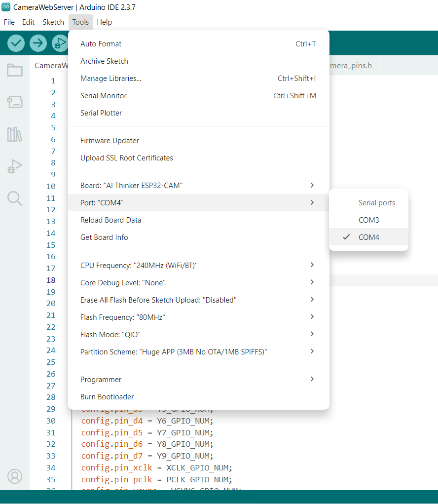Close the open Tools menu
This screenshot has width=438, height=504.
80,22
